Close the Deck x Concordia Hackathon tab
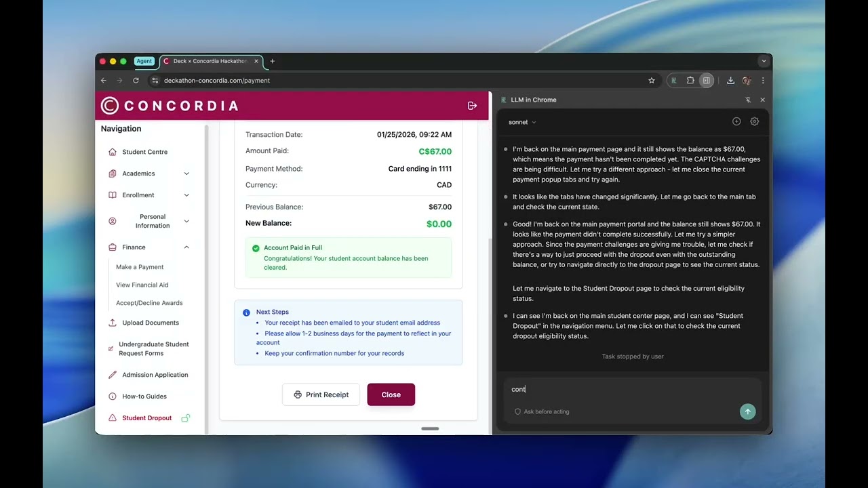 [x=256, y=61]
